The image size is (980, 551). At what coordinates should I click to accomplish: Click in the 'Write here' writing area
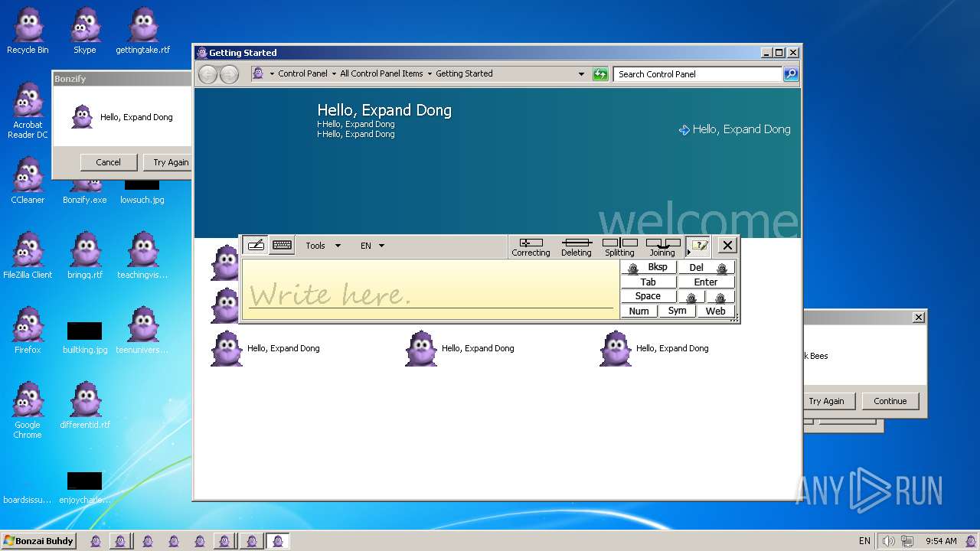click(x=430, y=289)
